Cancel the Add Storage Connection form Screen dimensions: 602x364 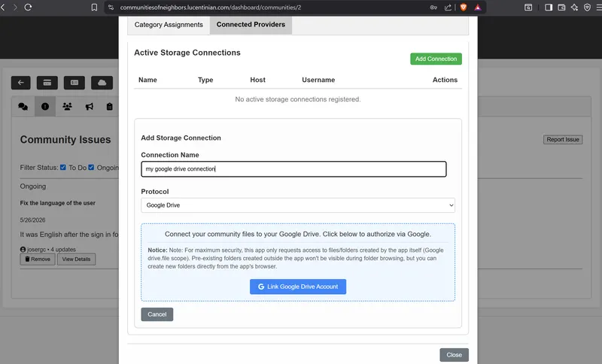tap(157, 314)
